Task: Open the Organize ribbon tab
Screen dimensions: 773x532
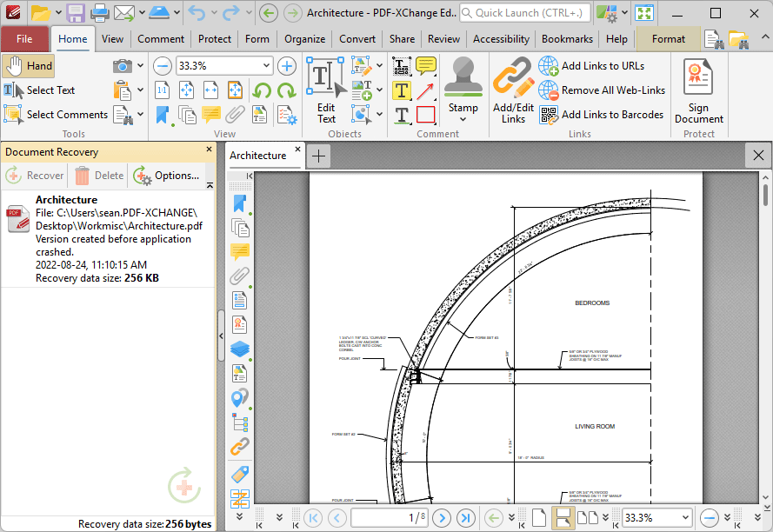Action: [304, 39]
